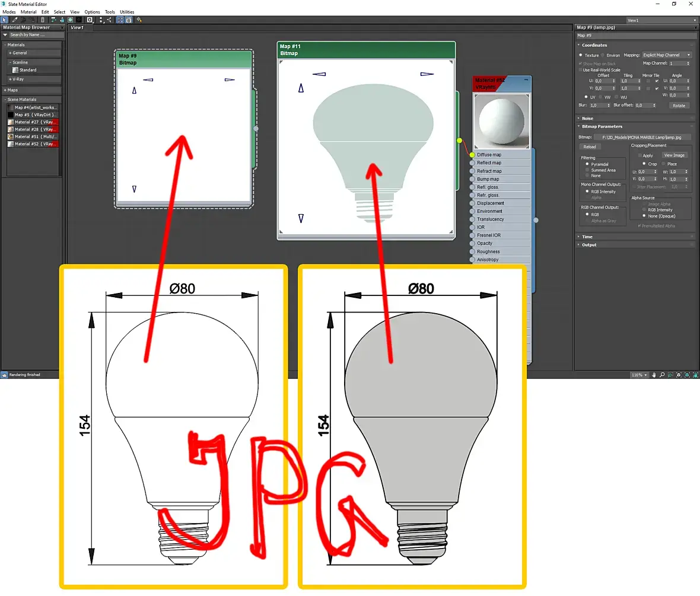Open the Mapping type dropdown
Screen dimensions: 700x596
tap(667, 55)
